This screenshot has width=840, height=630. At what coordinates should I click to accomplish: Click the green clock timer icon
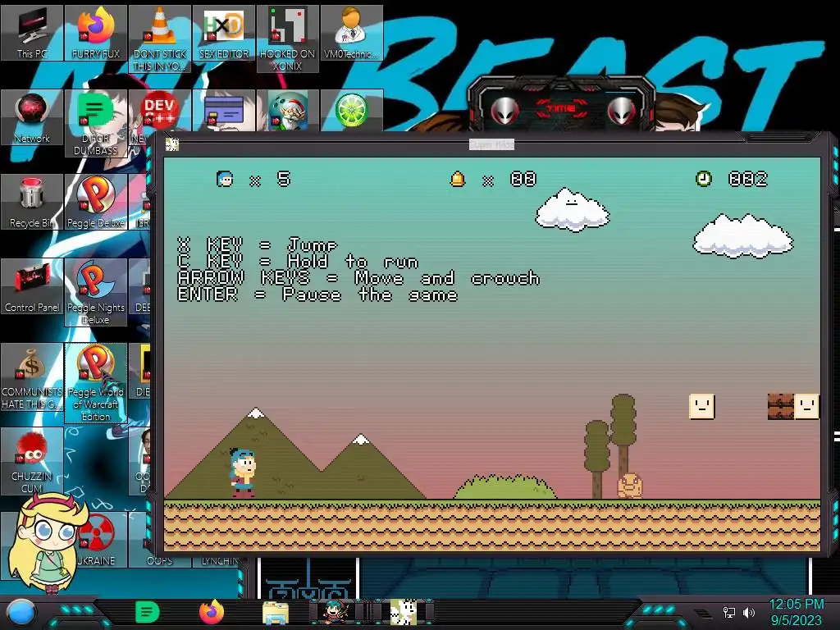pyautogui.click(x=703, y=179)
